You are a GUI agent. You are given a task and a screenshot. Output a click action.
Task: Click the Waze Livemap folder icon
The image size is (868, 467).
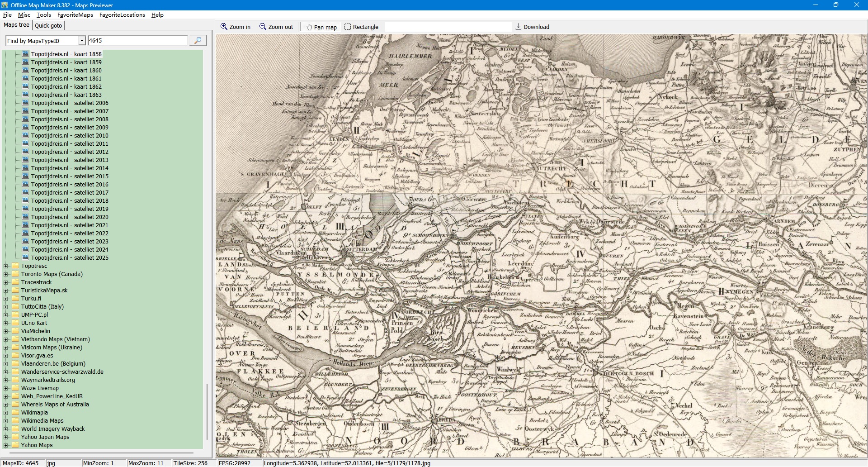(x=15, y=388)
